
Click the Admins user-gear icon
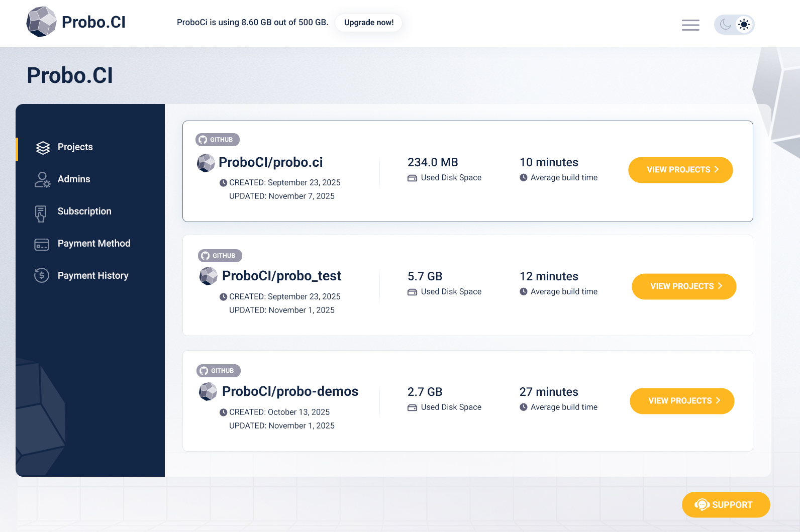coord(42,179)
